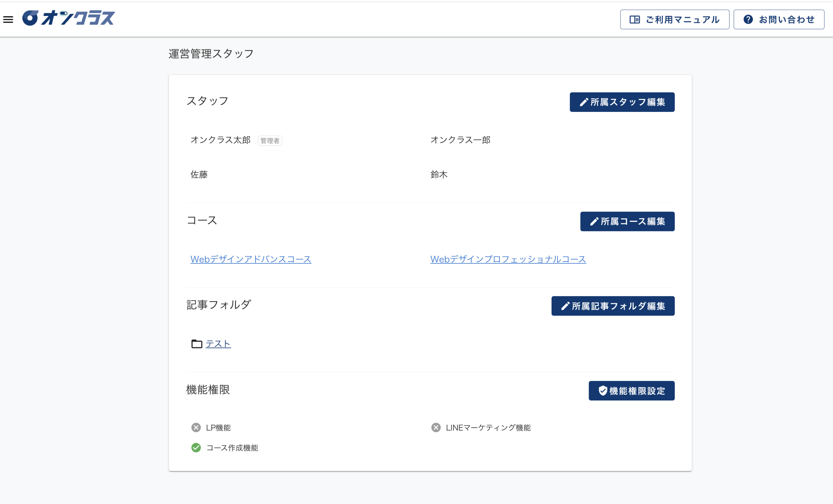
Task: Click the 所属スタッフ編集 button
Action: coord(622,102)
